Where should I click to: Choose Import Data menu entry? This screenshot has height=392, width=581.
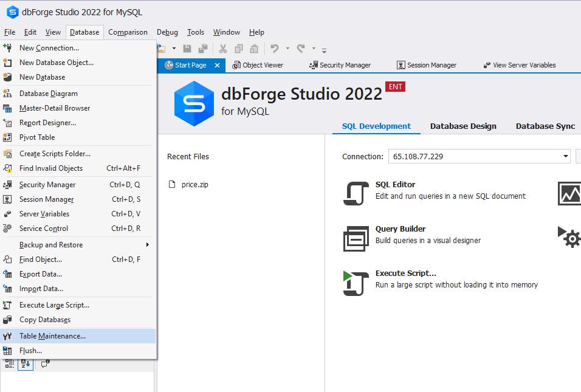78,289
